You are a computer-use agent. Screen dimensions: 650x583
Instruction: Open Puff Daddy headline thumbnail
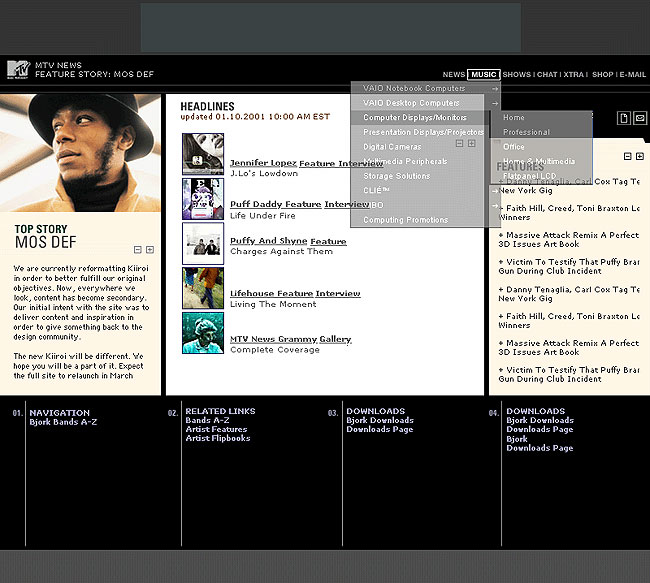203,198
